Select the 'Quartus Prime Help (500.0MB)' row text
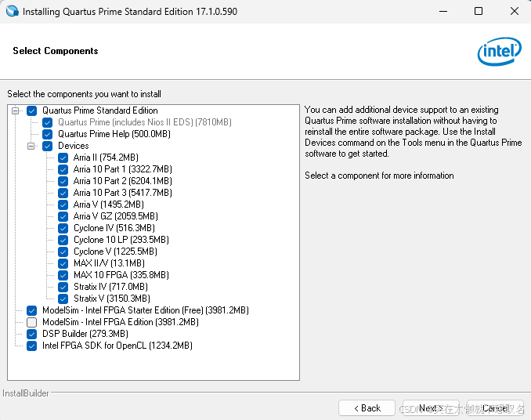531x420 pixels. pos(114,134)
